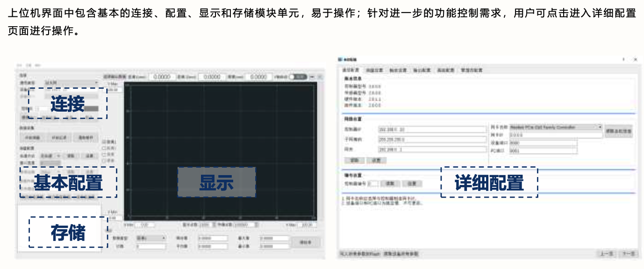Click the up arrow stepper next to display points
Image resolution: width=644 pixels, height=269 pixels.
coord(214,223)
